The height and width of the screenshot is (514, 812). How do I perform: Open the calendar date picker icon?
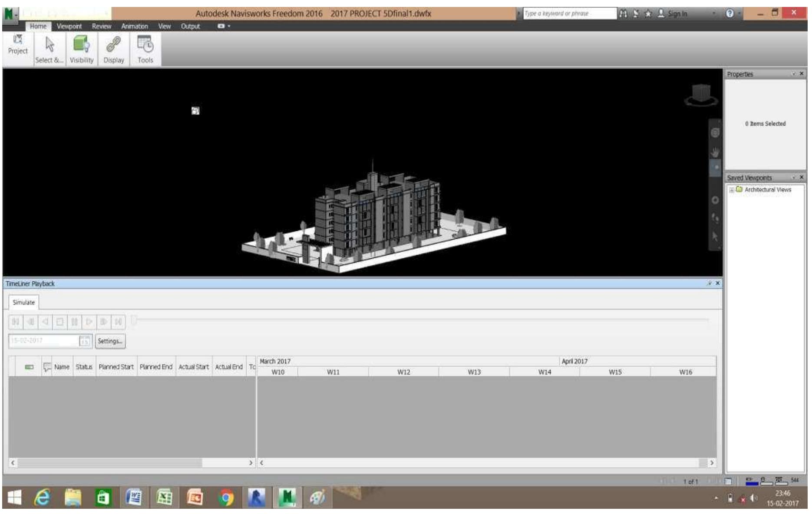[x=85, y=341]
